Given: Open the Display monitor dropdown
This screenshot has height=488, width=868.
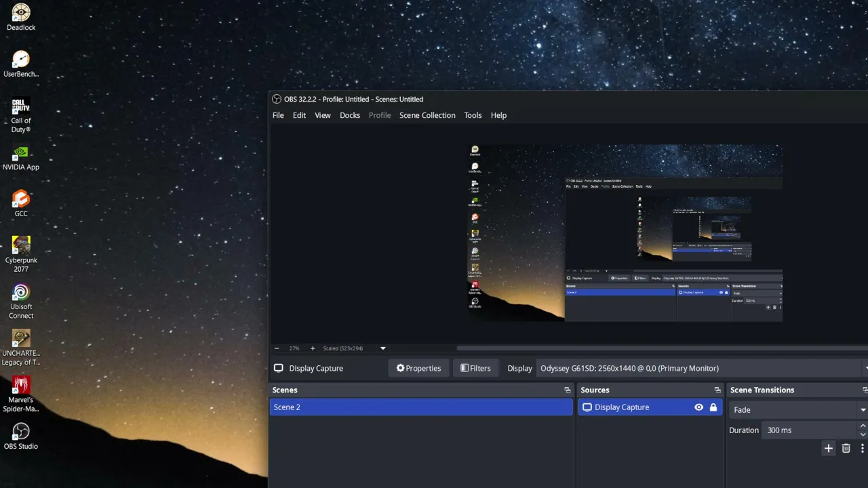Looking at the screenshot, I should tap(702, 368).
